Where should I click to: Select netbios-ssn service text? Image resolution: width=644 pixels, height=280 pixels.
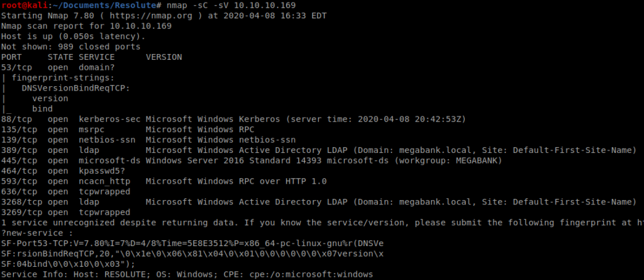[x=109, y=140]
